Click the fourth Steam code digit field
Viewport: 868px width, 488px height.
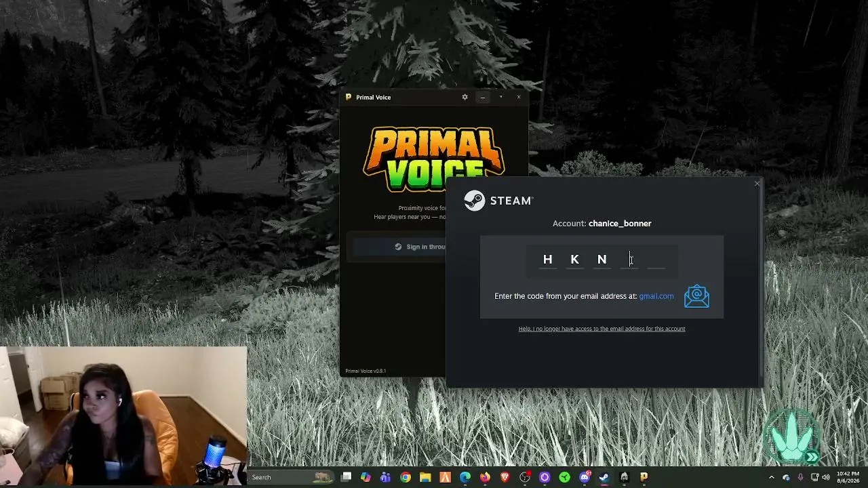(629, 260)
